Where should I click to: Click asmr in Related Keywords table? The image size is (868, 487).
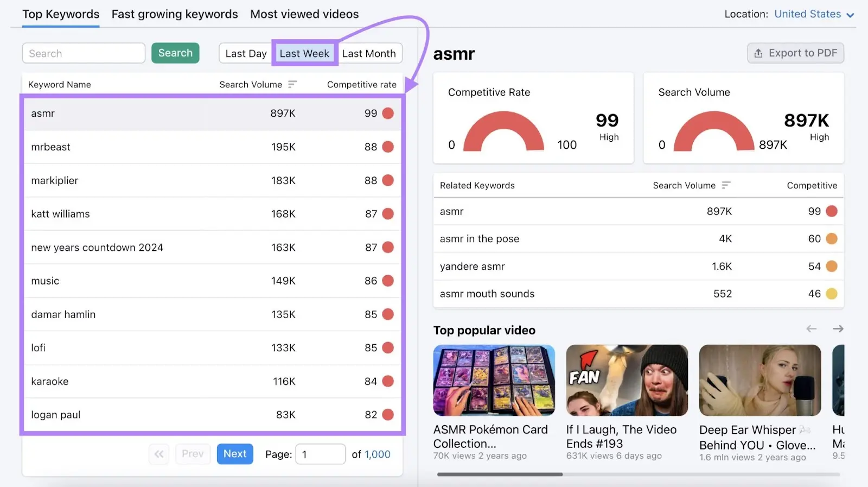[451, 211]
